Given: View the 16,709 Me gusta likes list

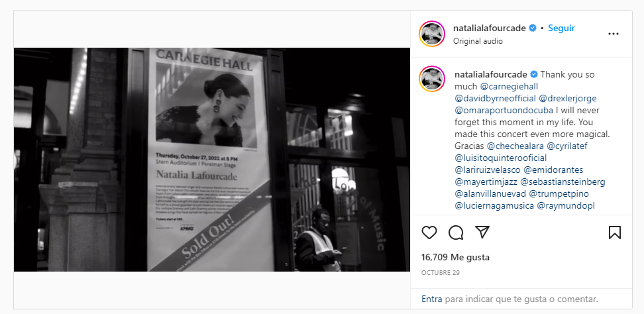Looking at the screenshot, I should [455, 257].
